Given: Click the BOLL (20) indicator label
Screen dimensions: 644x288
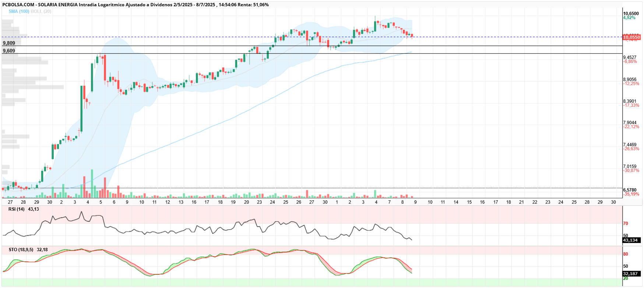Looking at the screenshot, I should point(41,11).
